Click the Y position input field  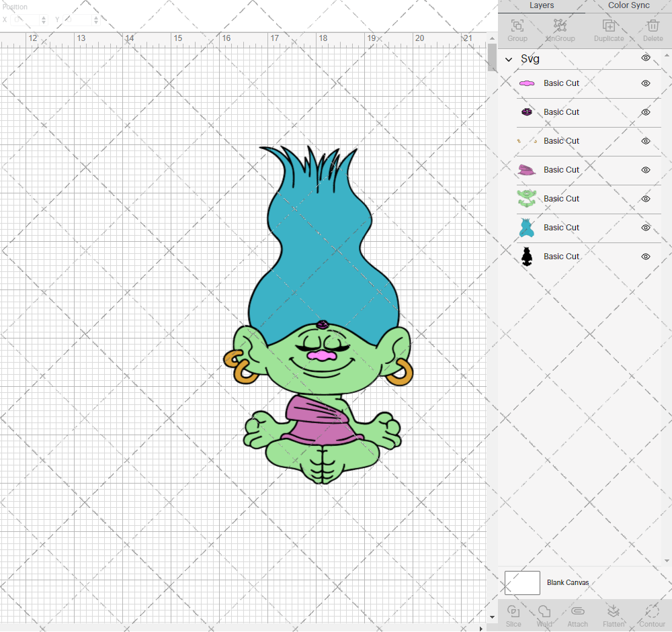pyautogui.click(x=78, y=19)
